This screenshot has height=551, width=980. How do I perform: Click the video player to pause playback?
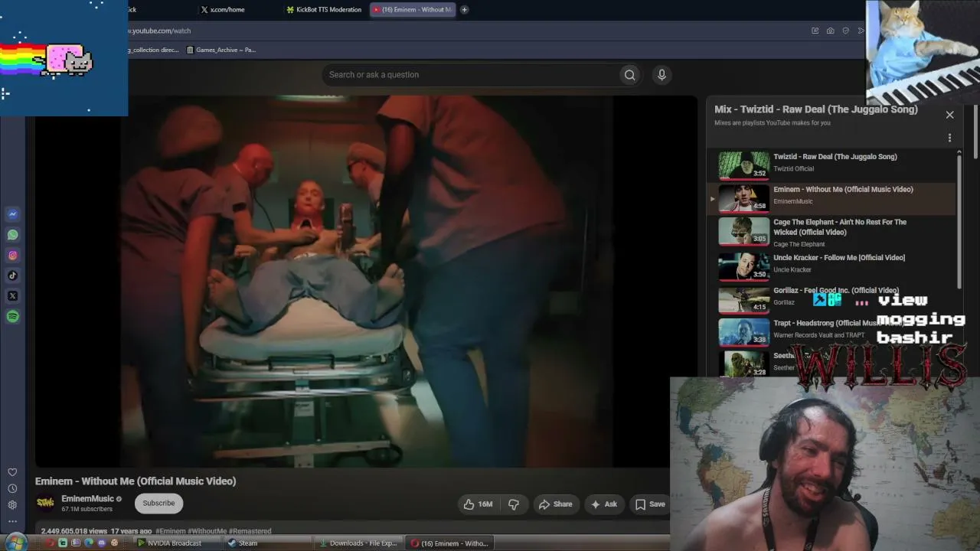pyautogui.click(x=366, y=281)
